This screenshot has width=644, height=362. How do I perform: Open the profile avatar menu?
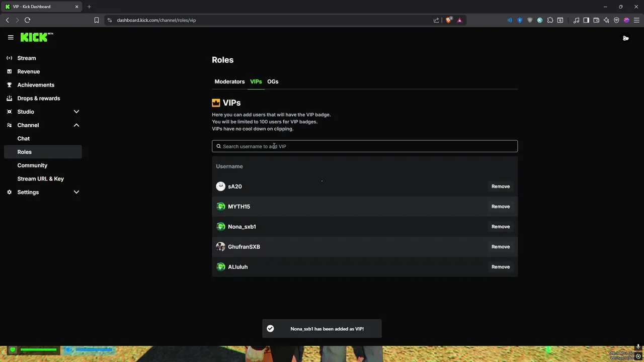(x=625, y=38)
